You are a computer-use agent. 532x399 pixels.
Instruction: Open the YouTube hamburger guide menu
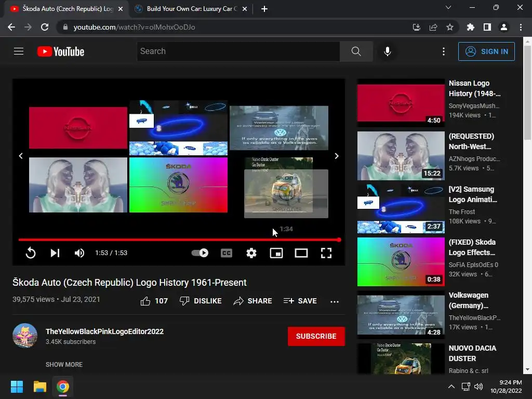tap(19, 51)
